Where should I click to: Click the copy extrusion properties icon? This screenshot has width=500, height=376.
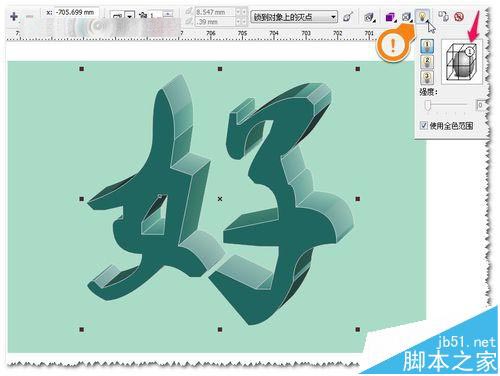pyautogui.click(x=443, y=16)
